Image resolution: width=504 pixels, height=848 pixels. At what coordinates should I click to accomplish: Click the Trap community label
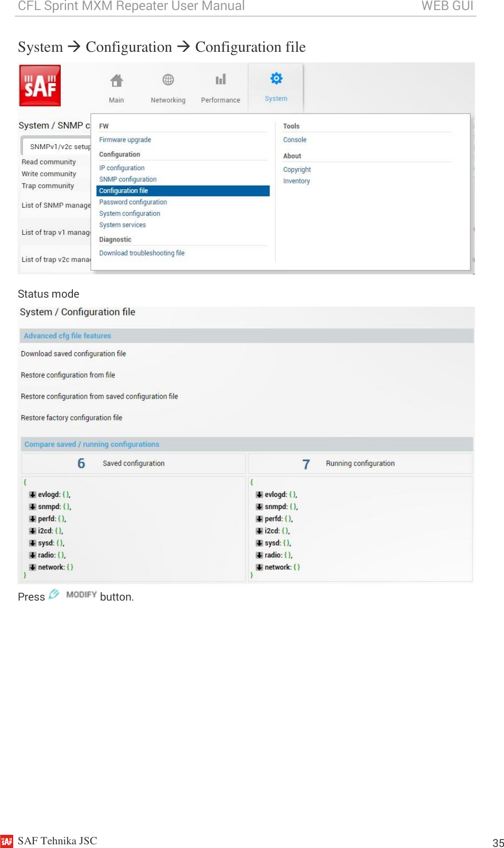pyautogui.click(x=48, y=186)
